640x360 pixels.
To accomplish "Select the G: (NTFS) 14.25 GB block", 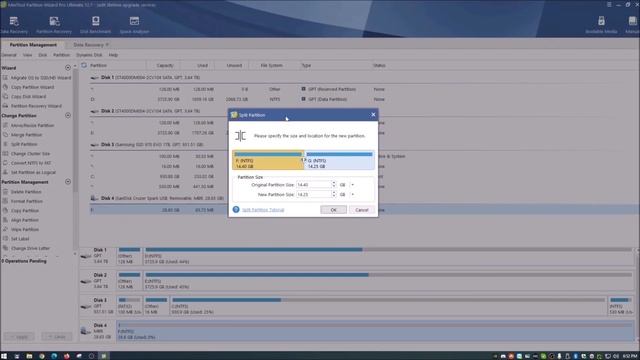I will 340,160.
